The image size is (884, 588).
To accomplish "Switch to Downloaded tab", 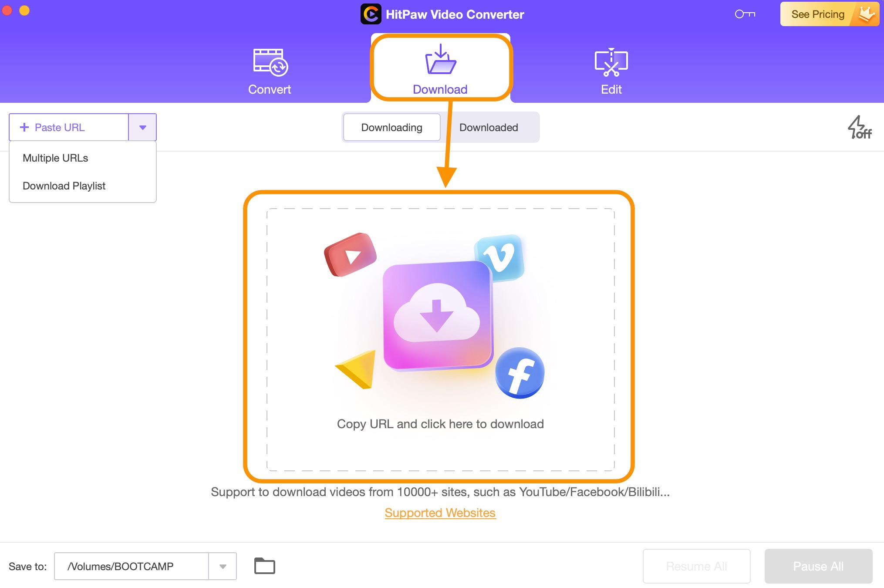I will (x=489, y=127).
